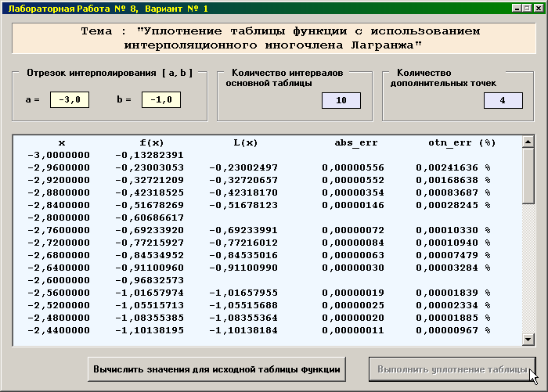
Task: Click the f(x) value '-0,69233920'
Action: 150,230
